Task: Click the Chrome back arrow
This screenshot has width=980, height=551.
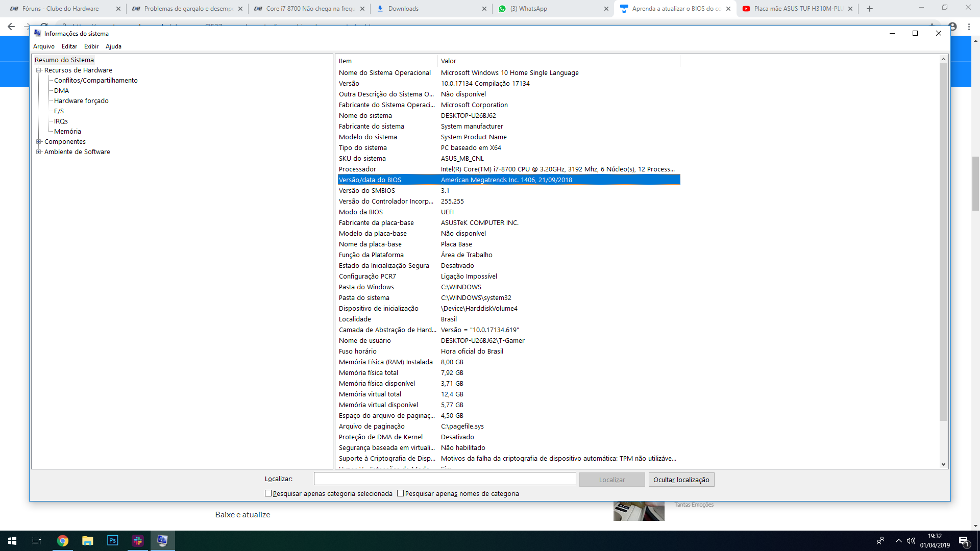Action: coord(11,27)
